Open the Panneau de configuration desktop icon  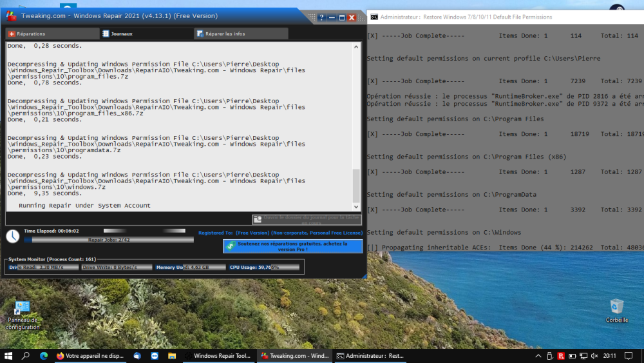[x=23, y=315]
